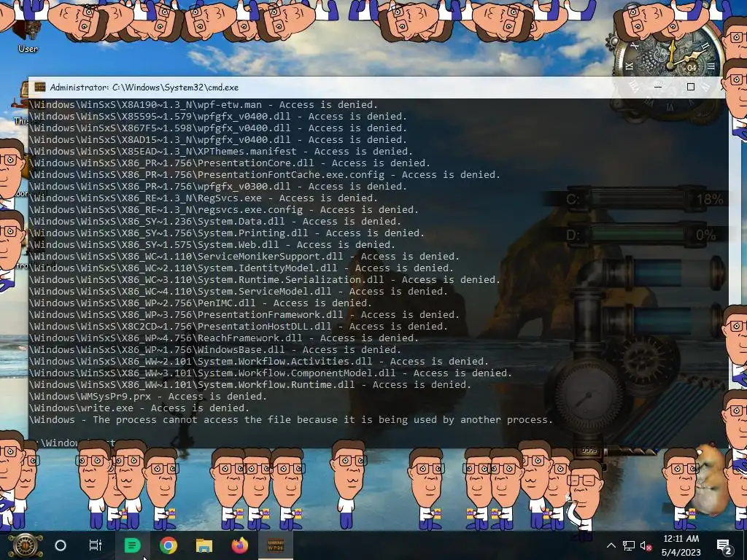Switch to the cmd.exe taskbar button

point(276,545)
